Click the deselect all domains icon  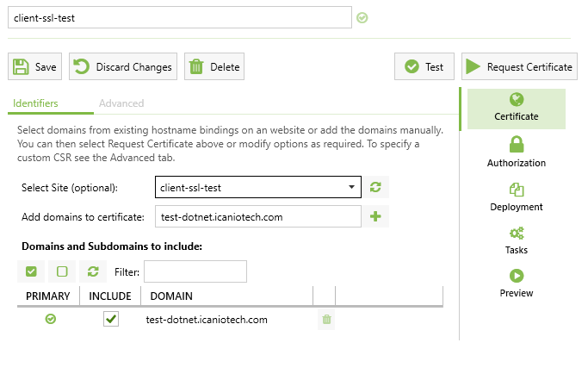pos(62,271)
